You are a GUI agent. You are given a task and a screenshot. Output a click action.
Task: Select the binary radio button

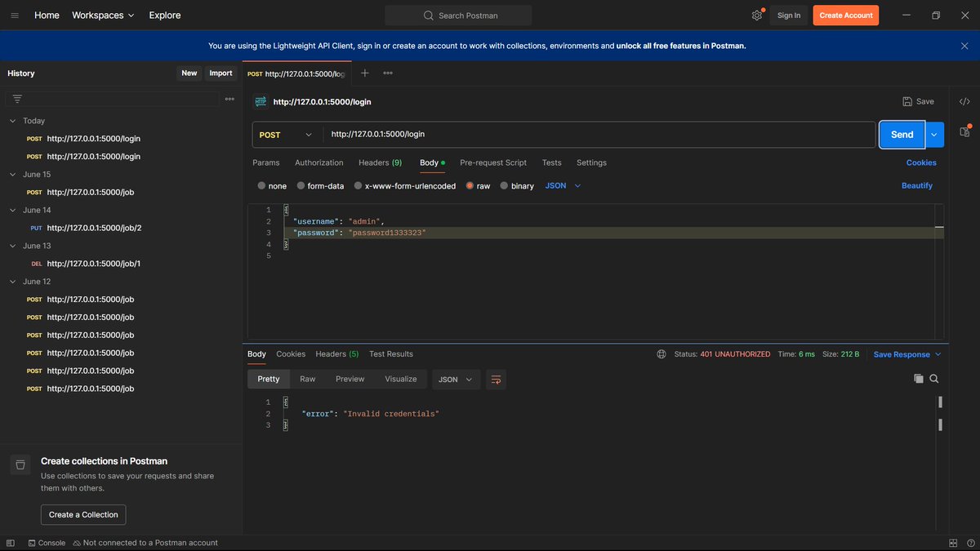coord(504,186)
